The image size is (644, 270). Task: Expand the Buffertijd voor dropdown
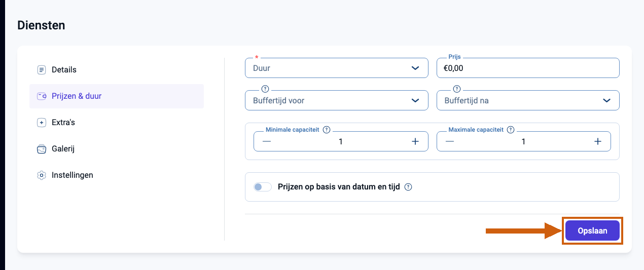click(337, 100)
